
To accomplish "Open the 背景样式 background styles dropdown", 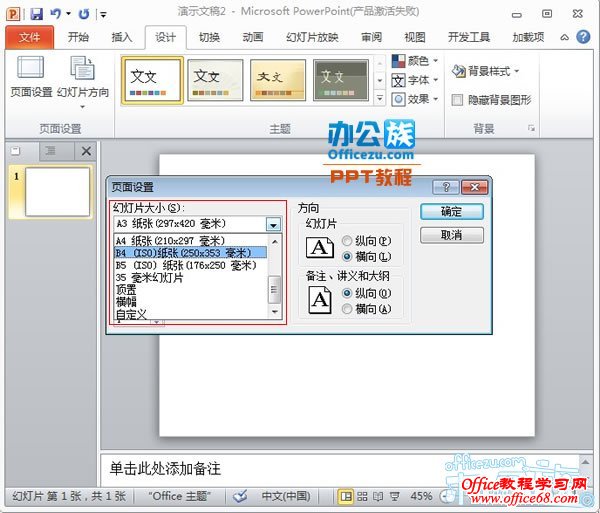I will click(485, 71).
